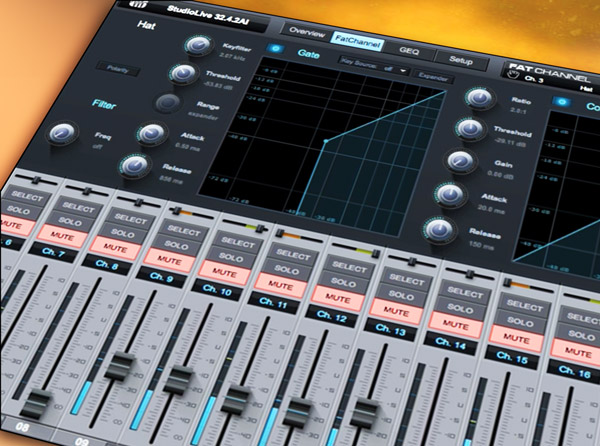
Task: Select channel 12
Action: [350, 267]
